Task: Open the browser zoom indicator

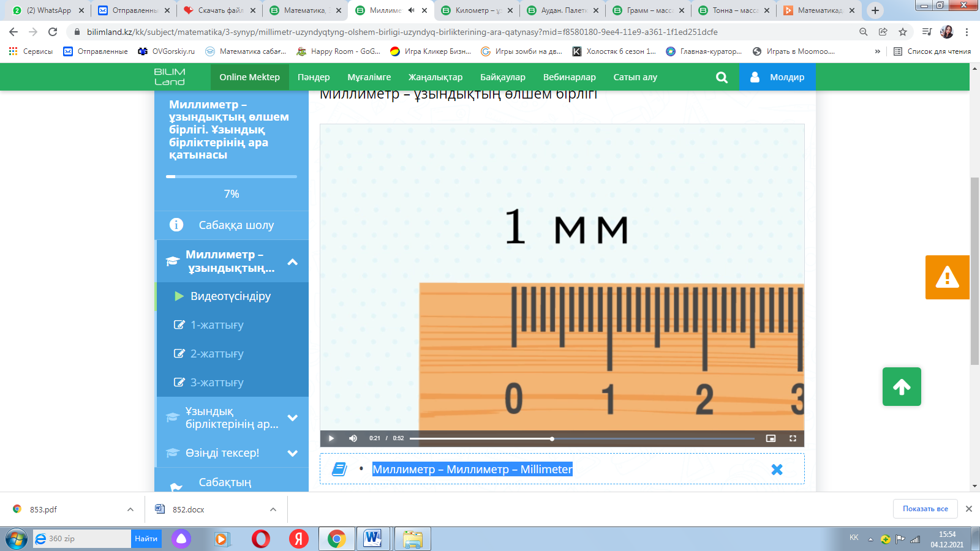Action: pos(864,32)
